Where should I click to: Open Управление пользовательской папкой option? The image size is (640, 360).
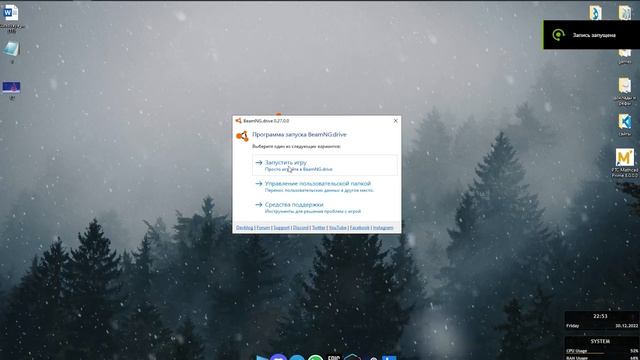[x=325, y=187]
